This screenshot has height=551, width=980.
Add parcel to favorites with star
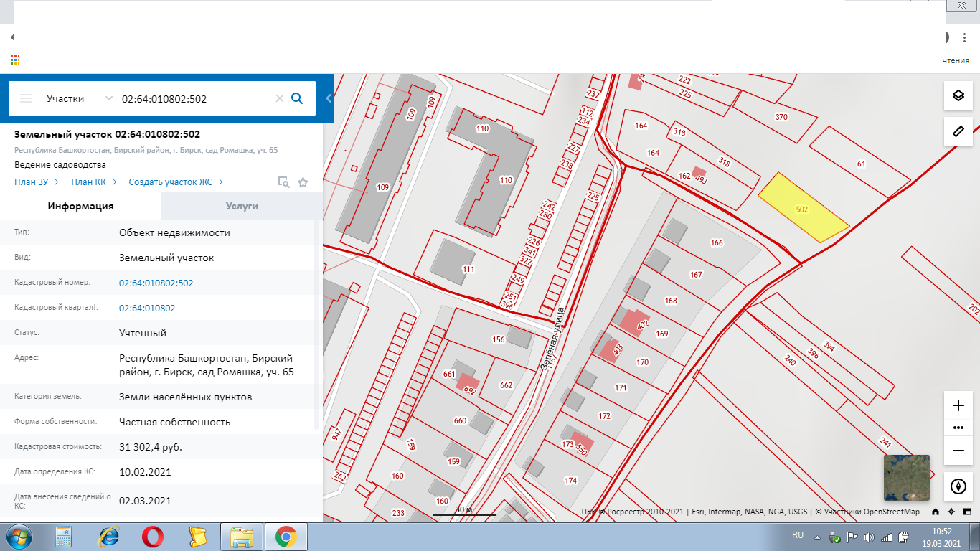(303, 182)
